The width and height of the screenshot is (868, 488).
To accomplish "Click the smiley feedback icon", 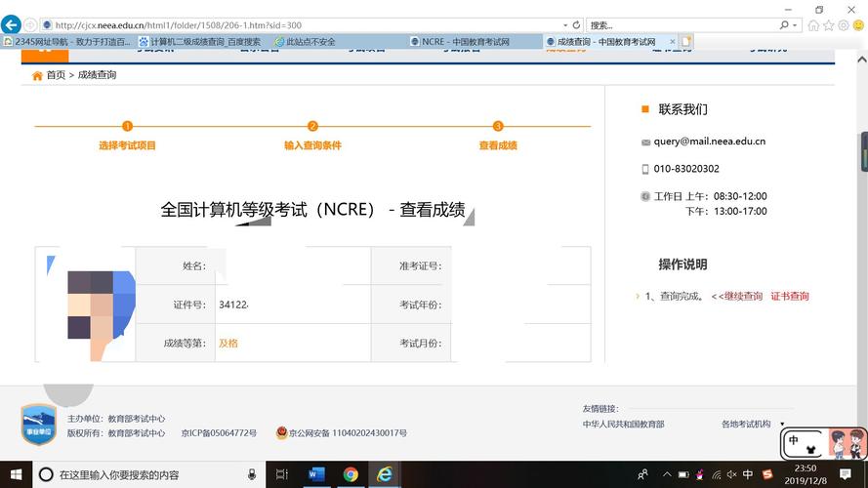I will (x=858, y=25).
